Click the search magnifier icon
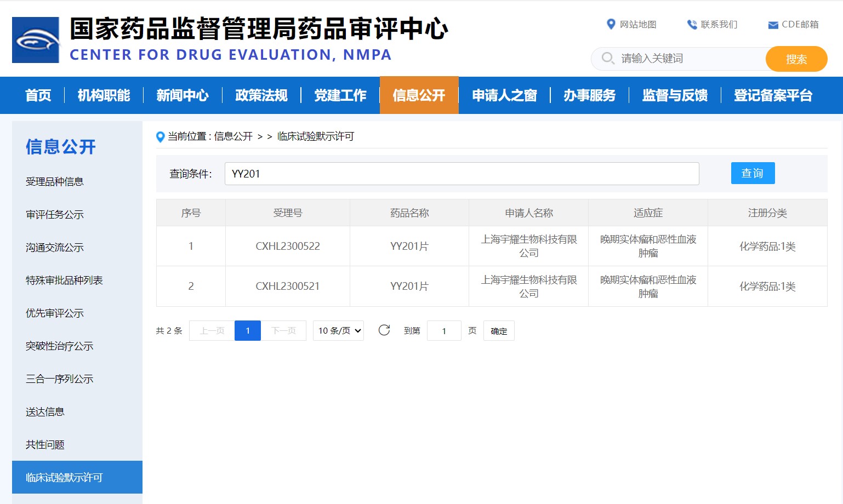The image size is (843, 504). (607, 58)
